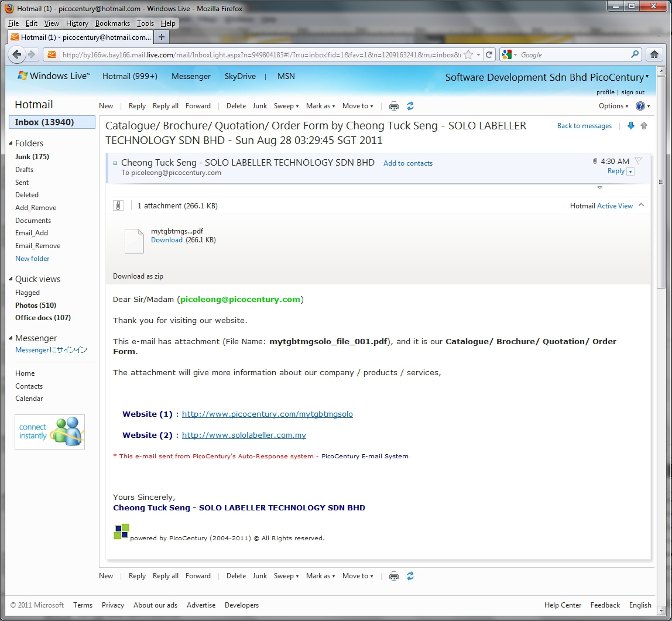Open the account name dropdown arrow
Screen dimensions: 672x621
click(x=647, y=76)
